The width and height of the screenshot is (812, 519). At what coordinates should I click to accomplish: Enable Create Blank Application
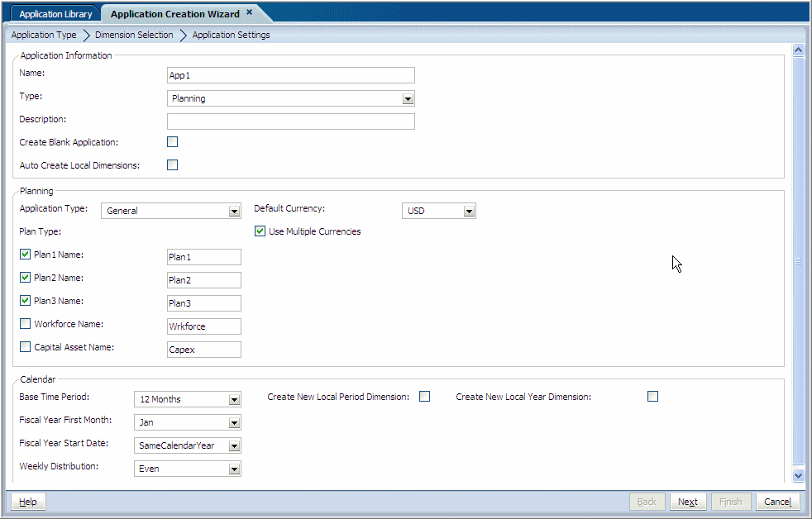tap(172, 141)
